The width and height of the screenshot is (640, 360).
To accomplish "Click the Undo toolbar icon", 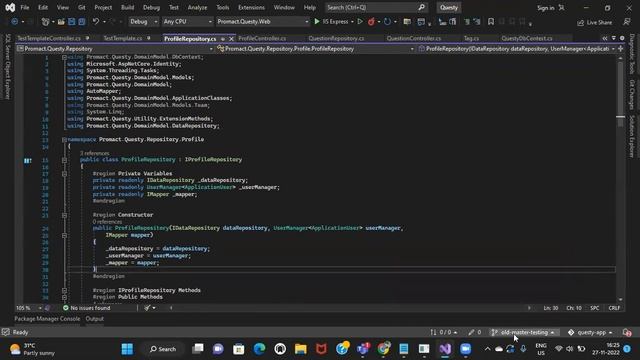I will (96, 21).
